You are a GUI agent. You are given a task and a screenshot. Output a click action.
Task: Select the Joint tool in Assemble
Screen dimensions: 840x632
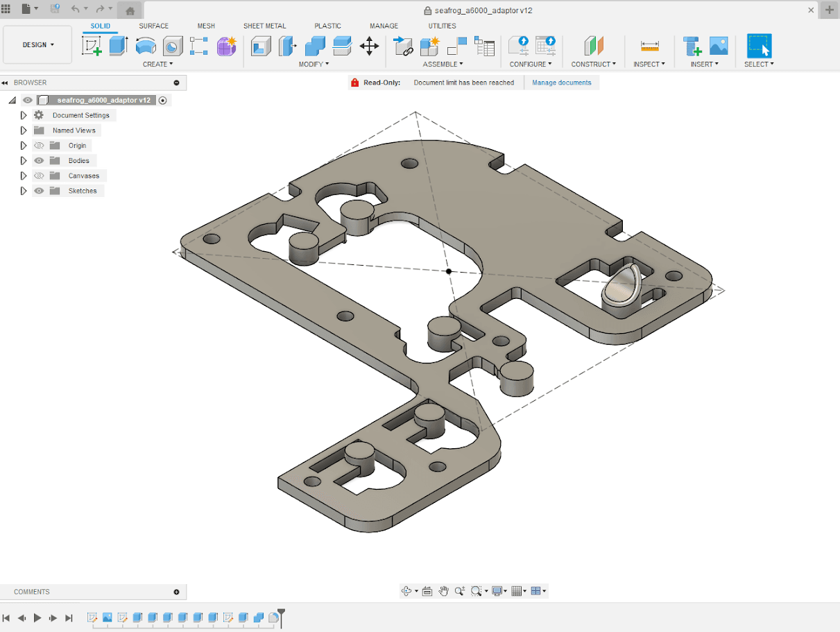coord(457,46)
